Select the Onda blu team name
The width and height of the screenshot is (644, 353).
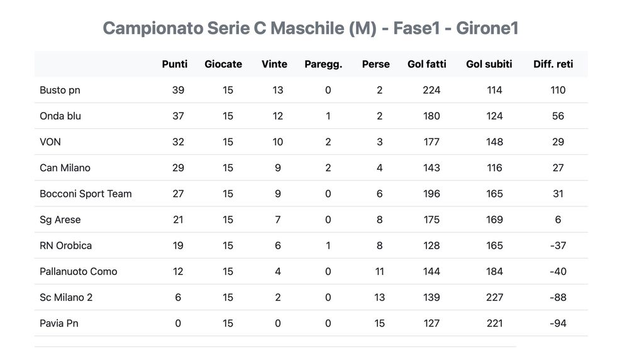(60, 116)
